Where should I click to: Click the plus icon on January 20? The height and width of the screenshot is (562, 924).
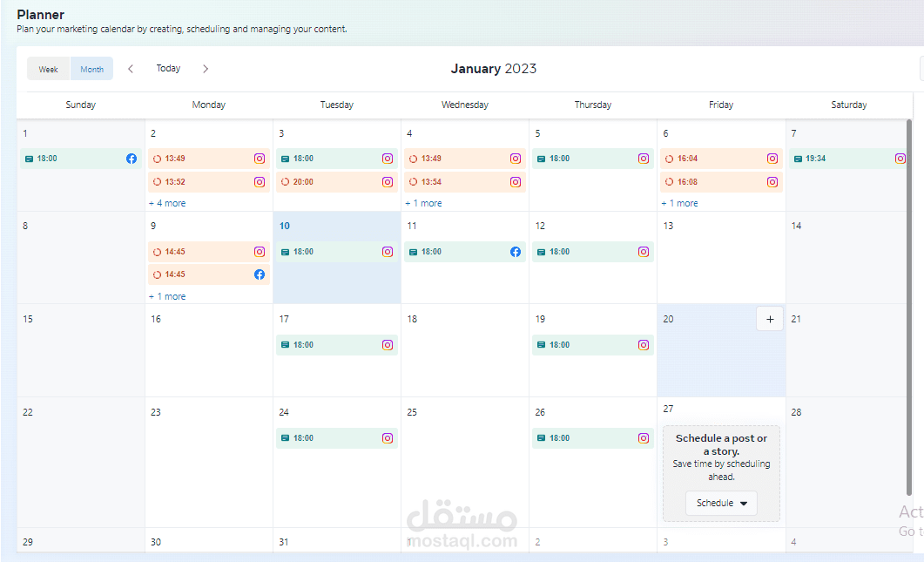(770, 319)
